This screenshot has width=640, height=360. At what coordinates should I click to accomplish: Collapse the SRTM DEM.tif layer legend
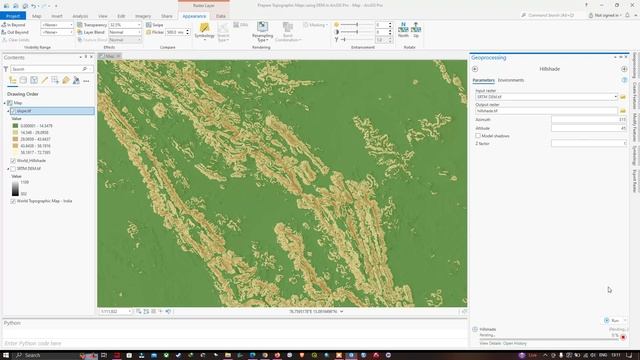8,169
